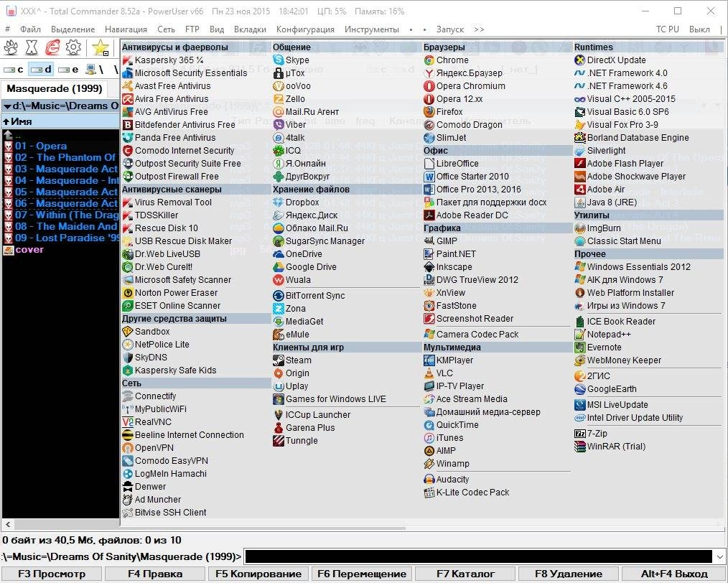728x583 pixels.
Task: Open the 7-Zip entry
Action: (591, 433)
